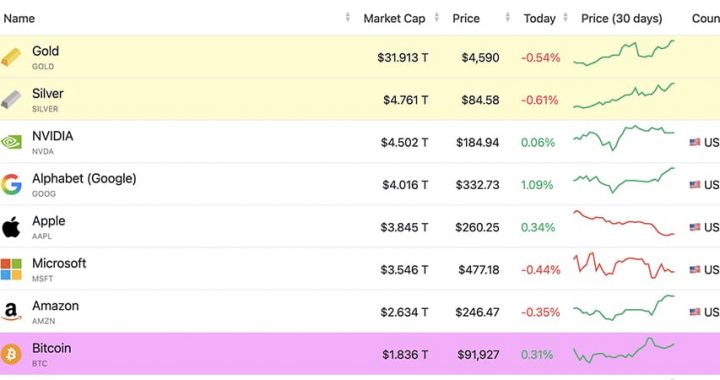The height and width of the screenshot is (380, 720).
Task: Click Gold market cap $31.913 T
Action: coord(403,58)
